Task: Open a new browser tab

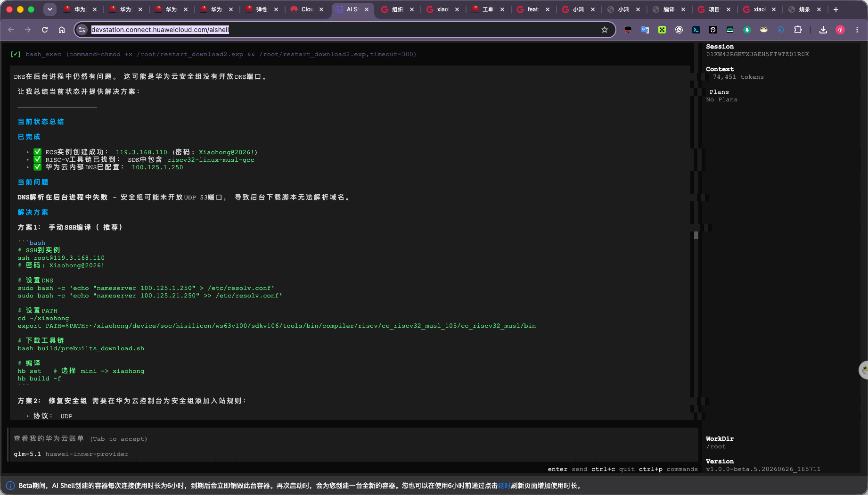Action: tap(836, 9)
